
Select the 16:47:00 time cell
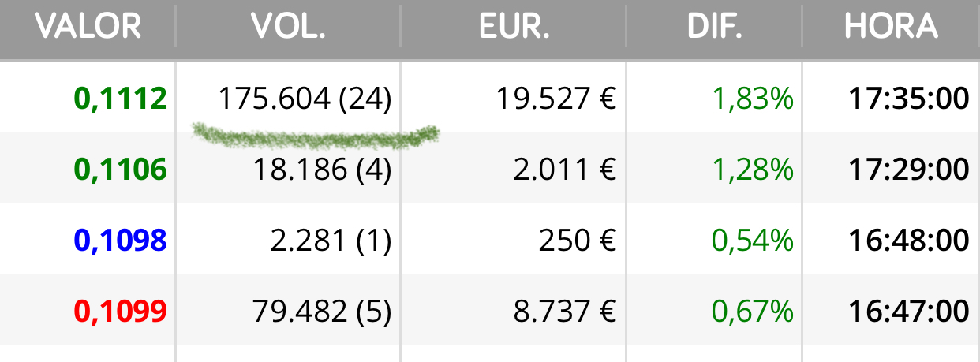pos(909,311)
